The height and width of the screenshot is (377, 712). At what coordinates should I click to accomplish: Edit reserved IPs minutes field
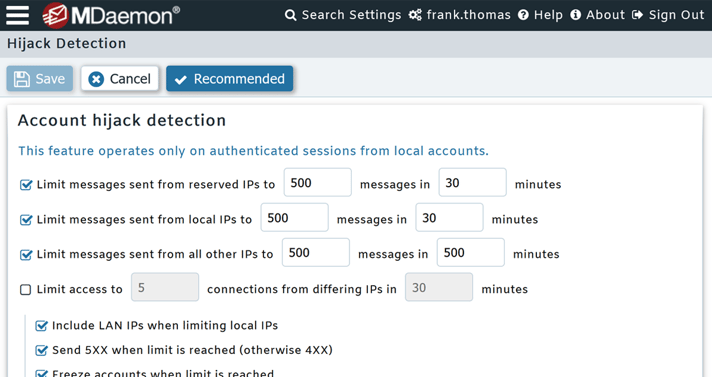tap(472, 182)
